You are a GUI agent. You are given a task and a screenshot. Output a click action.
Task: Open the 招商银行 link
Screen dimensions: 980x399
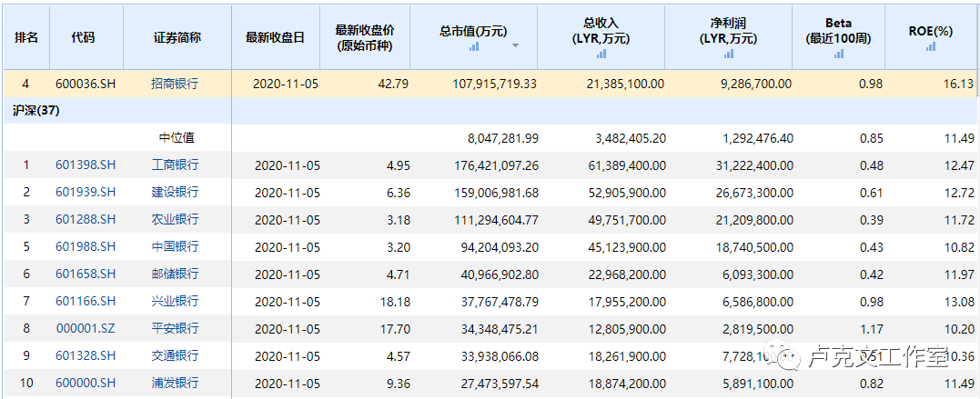coord(175,83)
